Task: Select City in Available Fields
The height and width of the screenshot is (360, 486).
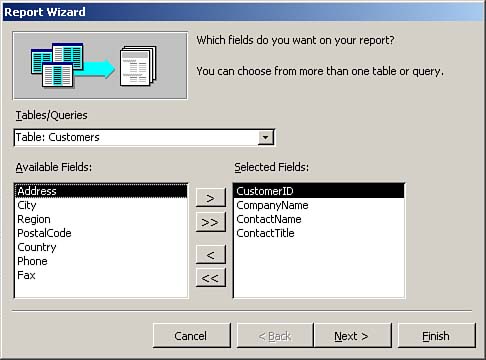Action: (x=101, y=205)
